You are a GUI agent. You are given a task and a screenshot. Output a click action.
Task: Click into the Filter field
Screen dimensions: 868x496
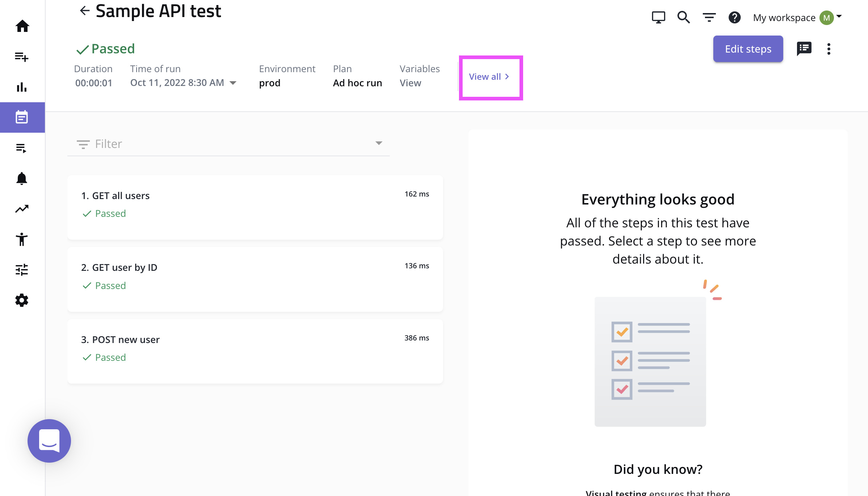229,144
